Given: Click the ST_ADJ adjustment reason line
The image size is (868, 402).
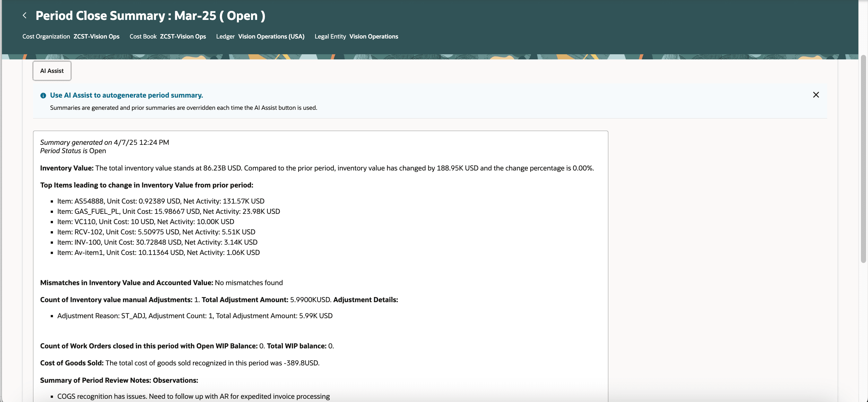Looking at the screenshot, I should pos(195,316).
